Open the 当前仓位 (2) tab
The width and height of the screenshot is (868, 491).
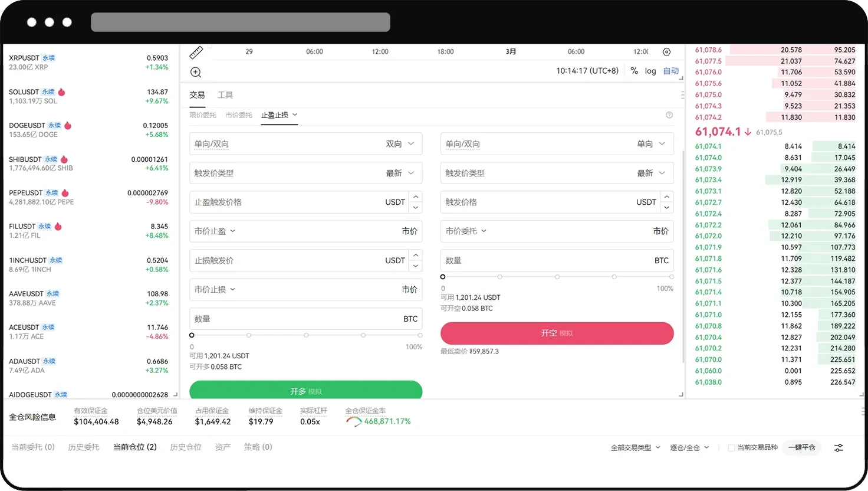[x=135, y=447]
